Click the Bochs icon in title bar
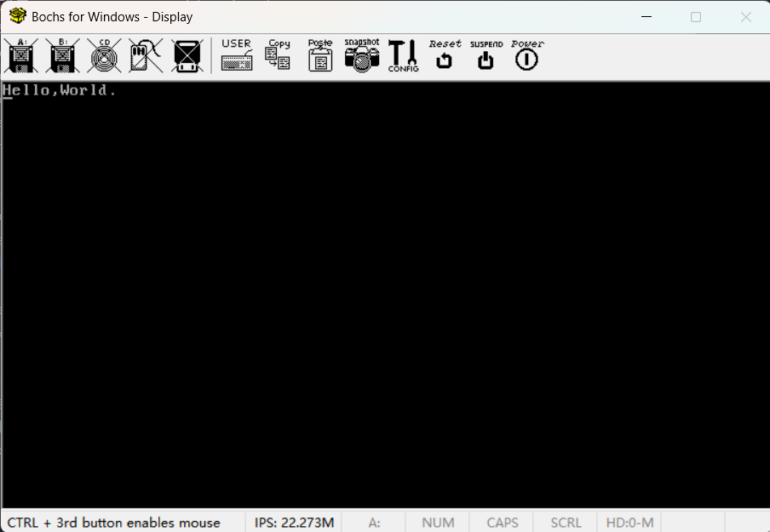 17,16
